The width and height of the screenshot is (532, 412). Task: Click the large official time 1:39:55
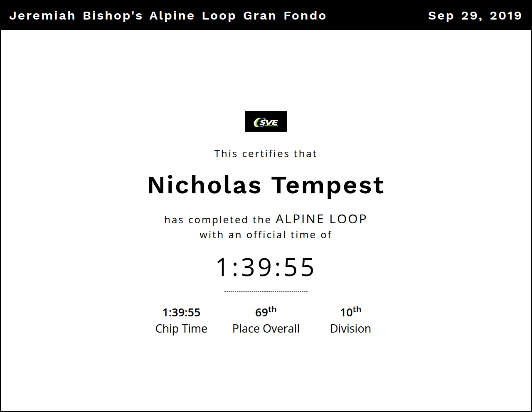point(266,267)
